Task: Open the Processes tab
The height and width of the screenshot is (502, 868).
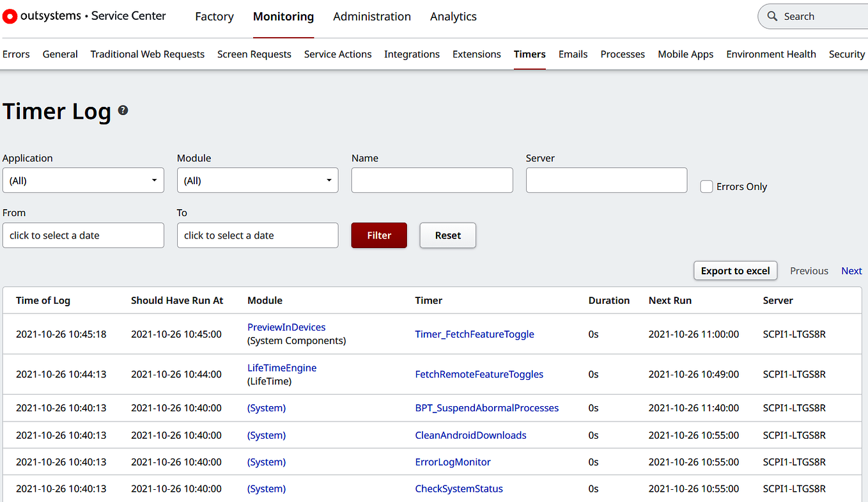Action: (622, 54)
